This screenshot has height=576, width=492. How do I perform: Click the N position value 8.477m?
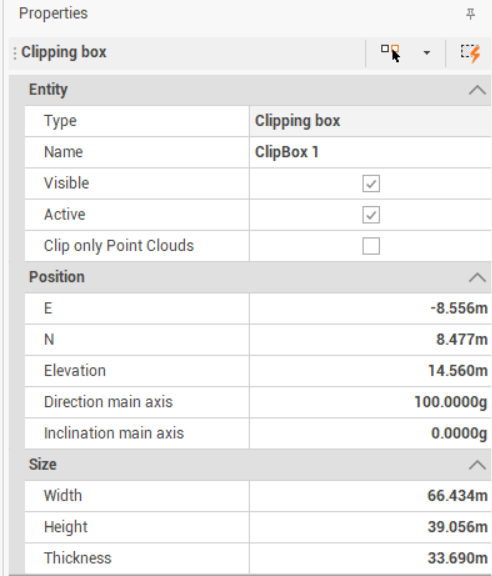coord(370,339)
